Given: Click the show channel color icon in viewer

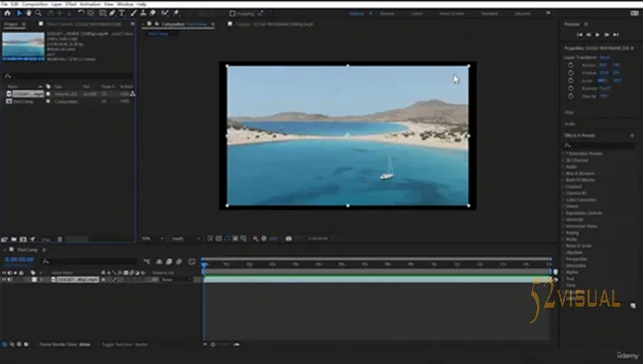Looking at the screenshot, I should pos(255,238).
